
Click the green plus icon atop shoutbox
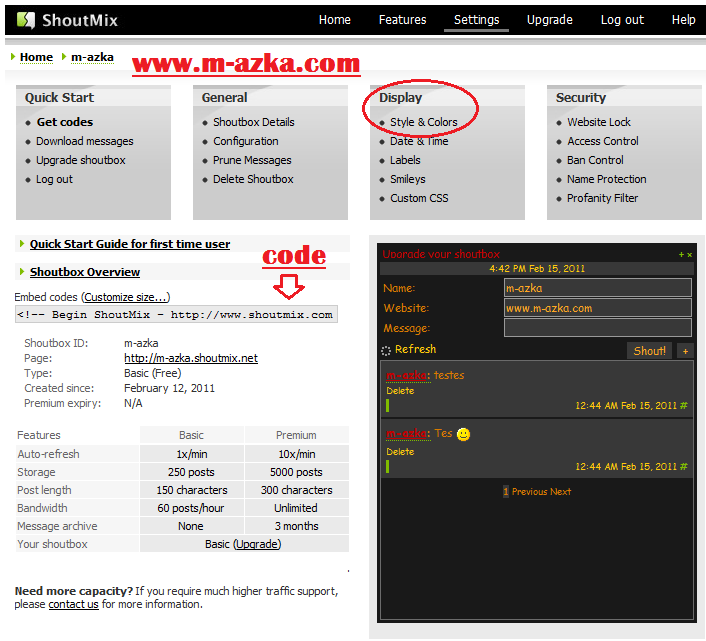coord(681,255)
